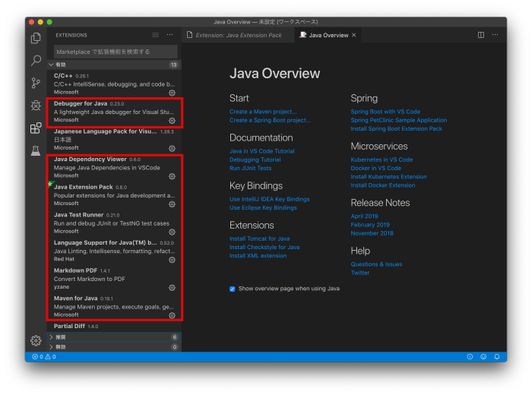Click gear icon for C/C++ extension
The height and width of the screenshot is (395, 532).
tap(173, 93)
